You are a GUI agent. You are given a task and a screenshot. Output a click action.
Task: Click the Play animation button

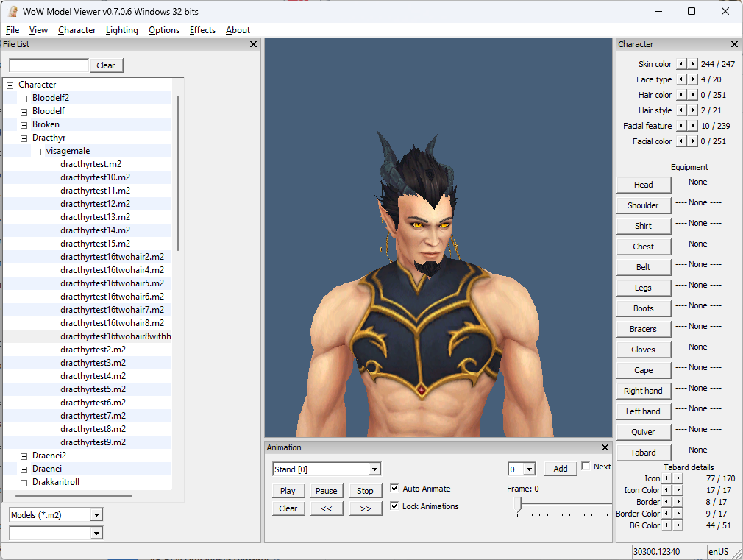tap(288, 490)
